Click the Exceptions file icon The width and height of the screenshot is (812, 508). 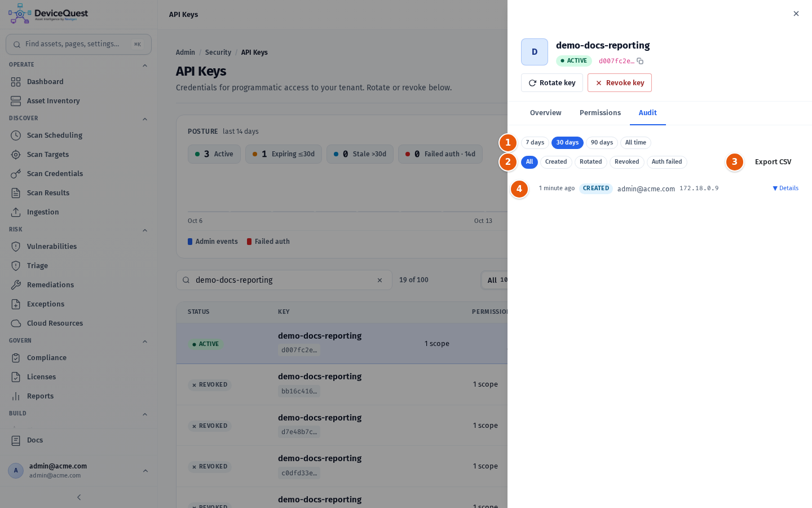16,304
